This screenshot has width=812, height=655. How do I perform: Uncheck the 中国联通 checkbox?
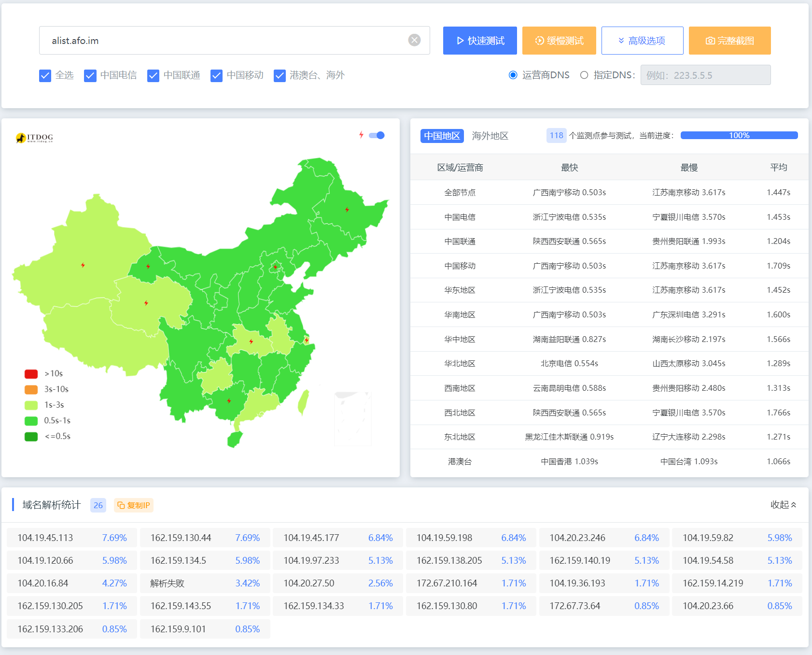[x=153, y=76]
